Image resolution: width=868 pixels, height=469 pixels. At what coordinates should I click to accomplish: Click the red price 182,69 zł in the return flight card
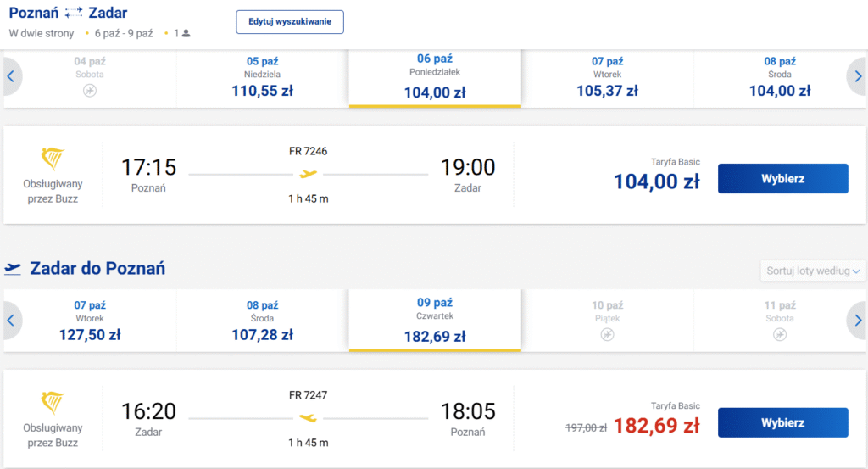click(657, 425)
